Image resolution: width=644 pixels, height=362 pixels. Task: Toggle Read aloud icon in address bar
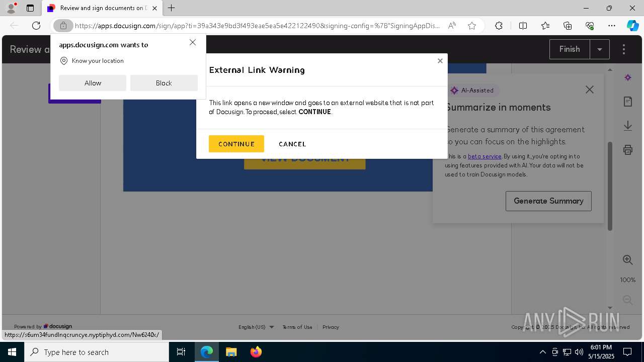(x=452, y=26)
